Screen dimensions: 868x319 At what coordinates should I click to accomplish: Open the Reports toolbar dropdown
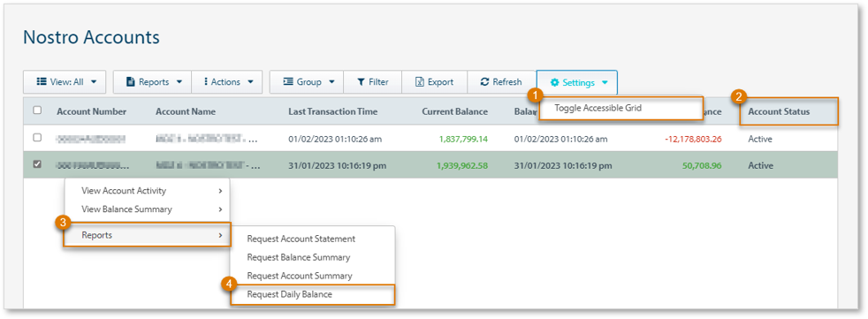pyautogui.click(x=152, y=82)
